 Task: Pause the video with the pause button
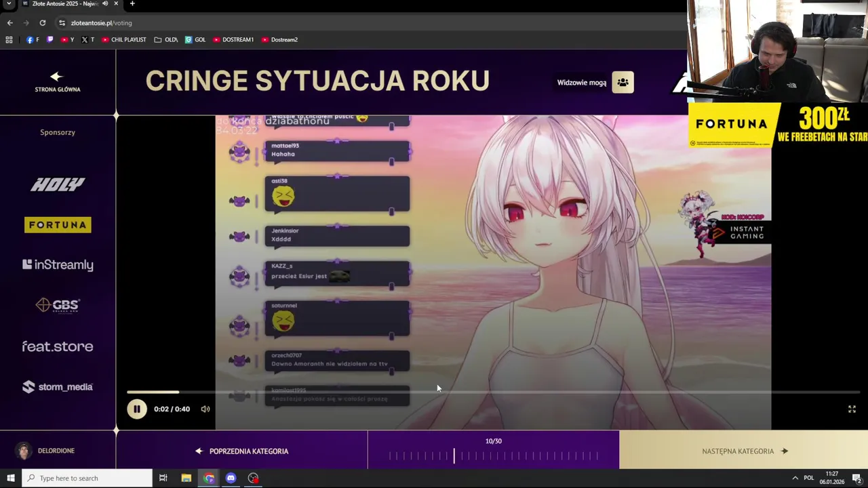[136, 409]
